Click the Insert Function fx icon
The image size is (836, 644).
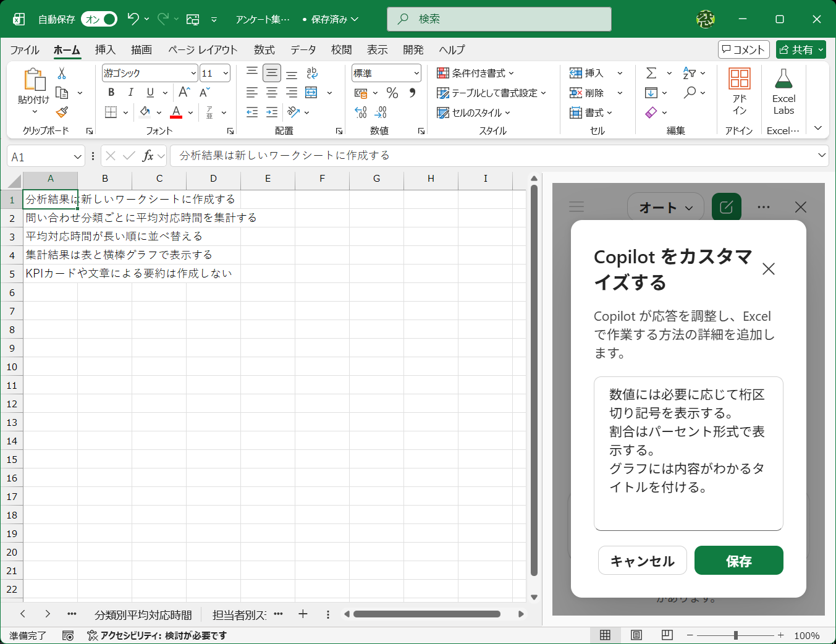[148, 156]
